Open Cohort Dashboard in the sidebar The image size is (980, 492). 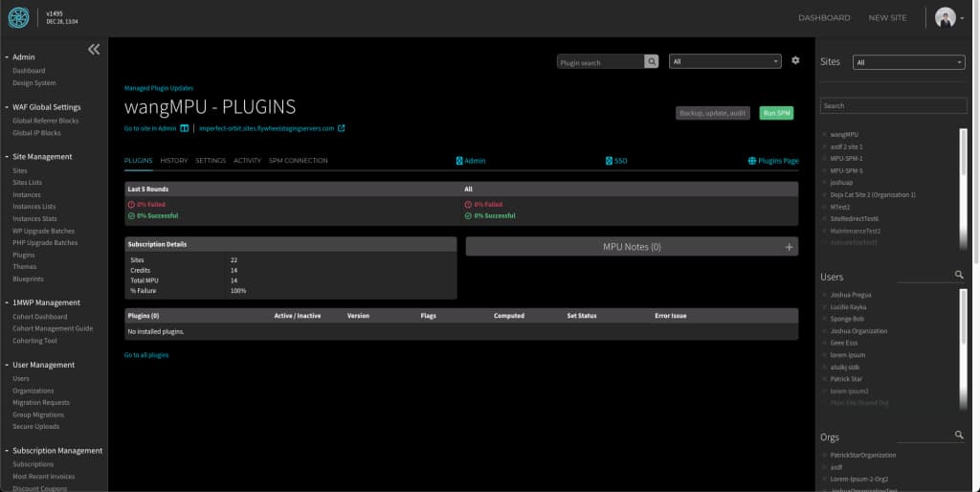40,316
